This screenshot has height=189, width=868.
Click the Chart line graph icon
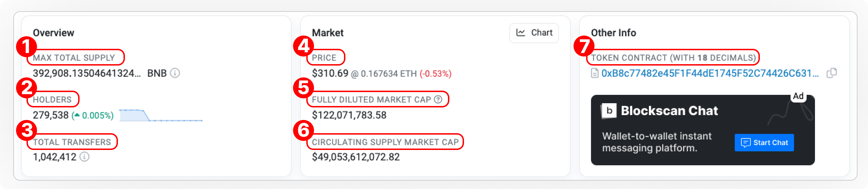[x=521, y=33]
